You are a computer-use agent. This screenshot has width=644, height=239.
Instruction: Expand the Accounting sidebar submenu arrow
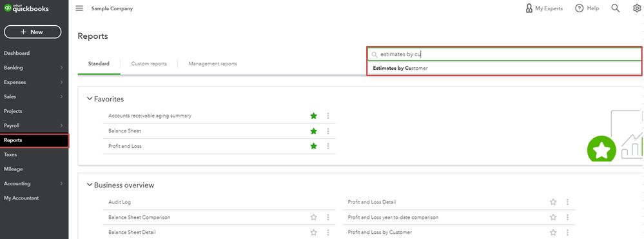click(61, 183)
